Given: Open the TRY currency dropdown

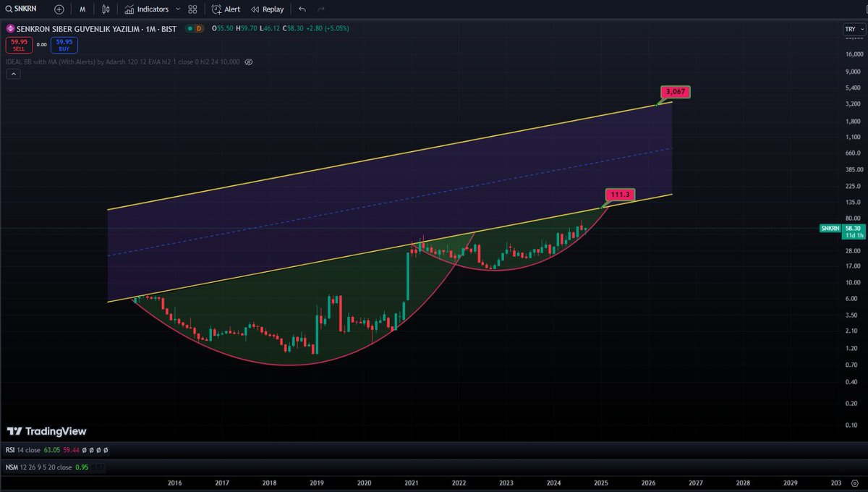Looking at the screenshot, I should click(x=853, y=29).
